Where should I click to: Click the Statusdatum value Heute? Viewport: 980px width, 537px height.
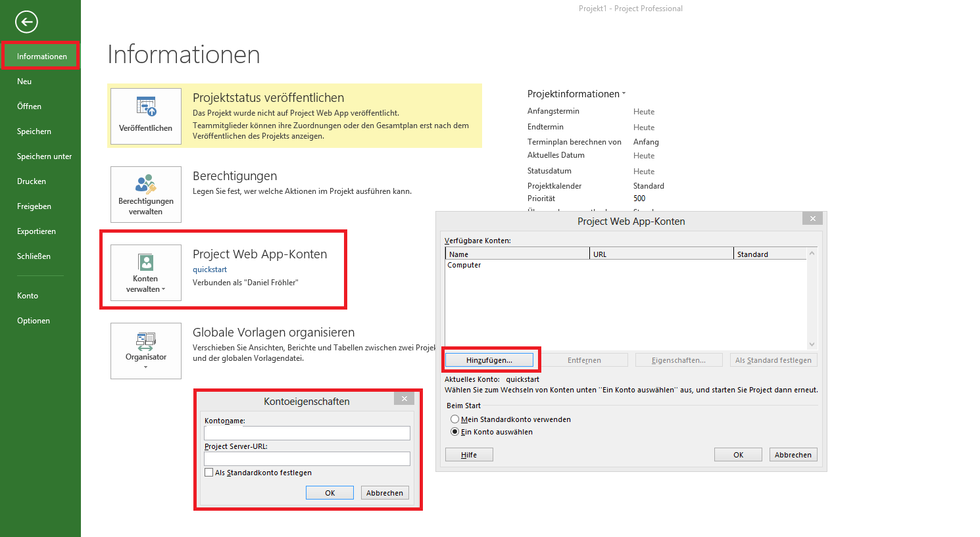644,172
